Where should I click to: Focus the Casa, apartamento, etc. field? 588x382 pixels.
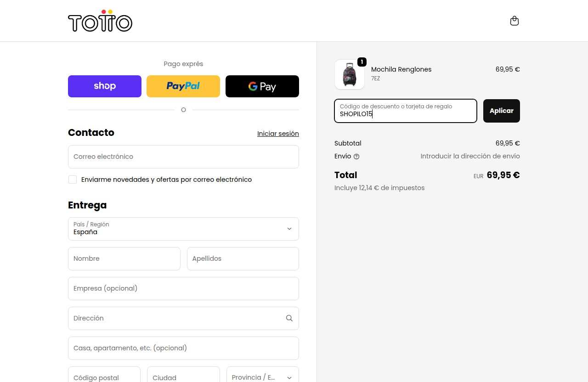183,348
